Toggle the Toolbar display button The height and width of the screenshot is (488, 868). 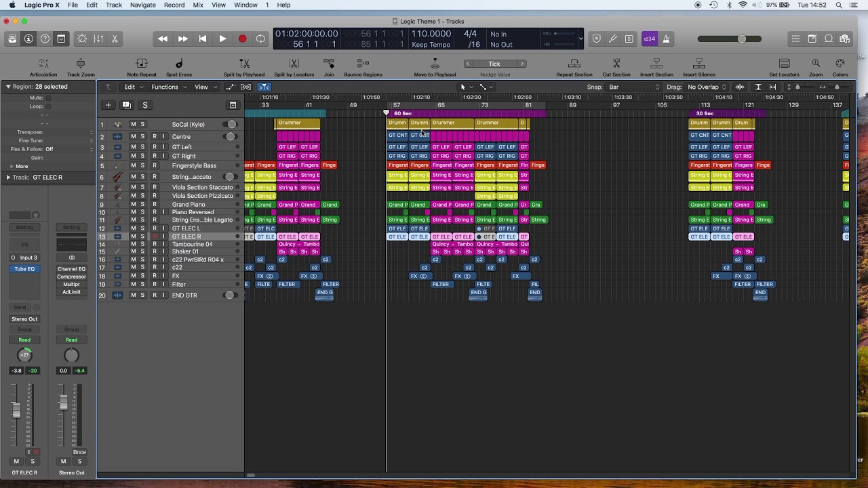tap(61, 39)
